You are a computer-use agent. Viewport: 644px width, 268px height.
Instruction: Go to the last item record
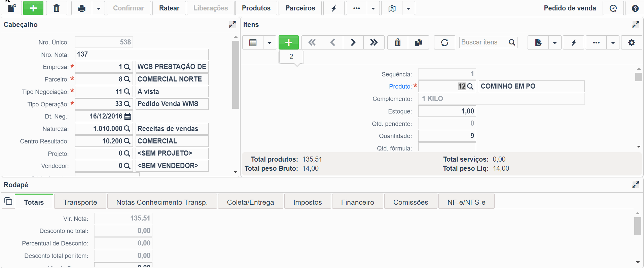374,42
